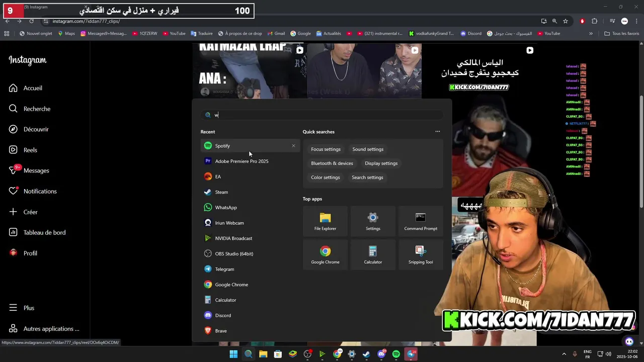Reload the page in Chrome
644x362 pixels.
31,21
